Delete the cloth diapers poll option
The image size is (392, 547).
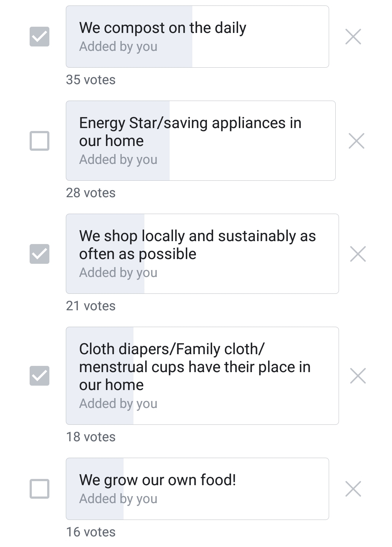(358, 376)
